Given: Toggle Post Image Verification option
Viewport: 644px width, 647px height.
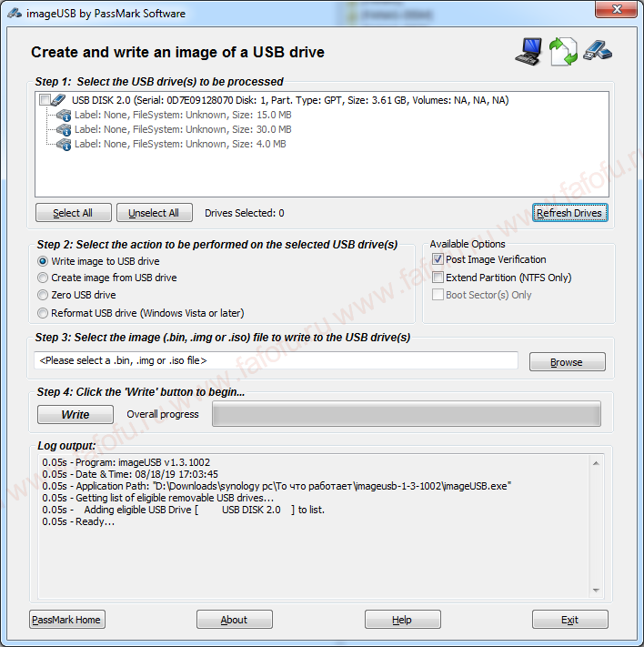Looking at the screenshot, I should point(438,259).
